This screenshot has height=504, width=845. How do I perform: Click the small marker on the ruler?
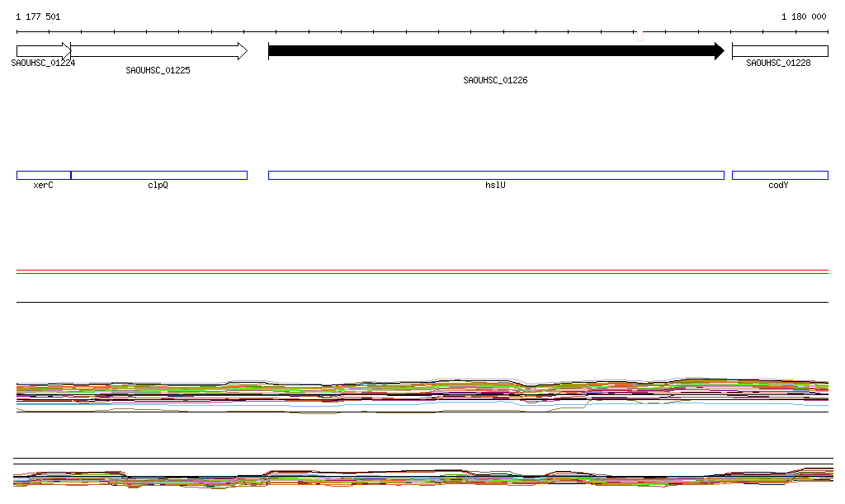pyautogui.click(x=640, y=35)
